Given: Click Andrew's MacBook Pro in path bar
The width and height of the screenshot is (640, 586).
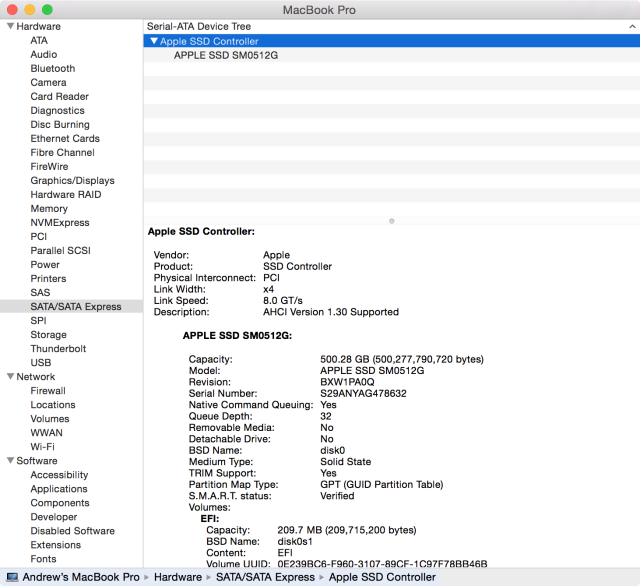Looking at the screenshot, I should (81, 577).
